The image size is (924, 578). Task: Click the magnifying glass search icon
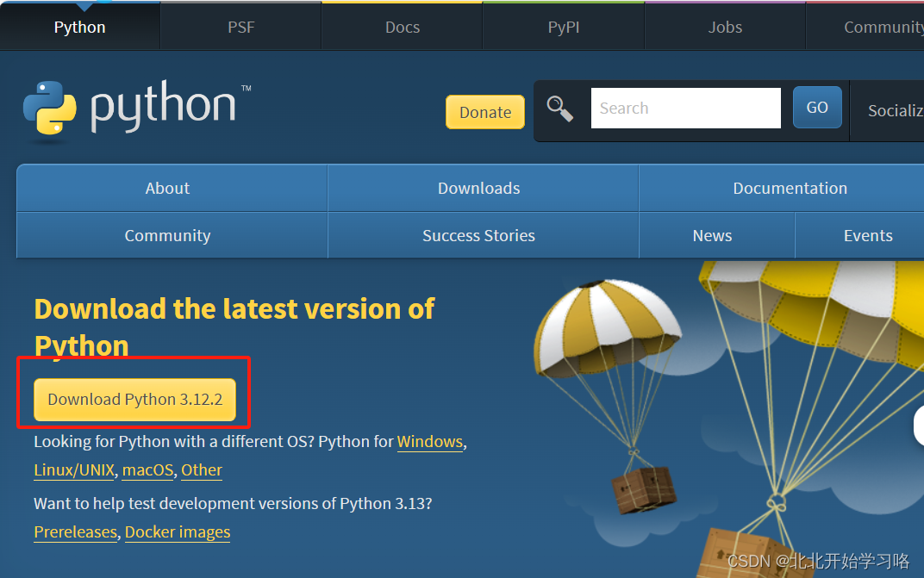(559, 109)
